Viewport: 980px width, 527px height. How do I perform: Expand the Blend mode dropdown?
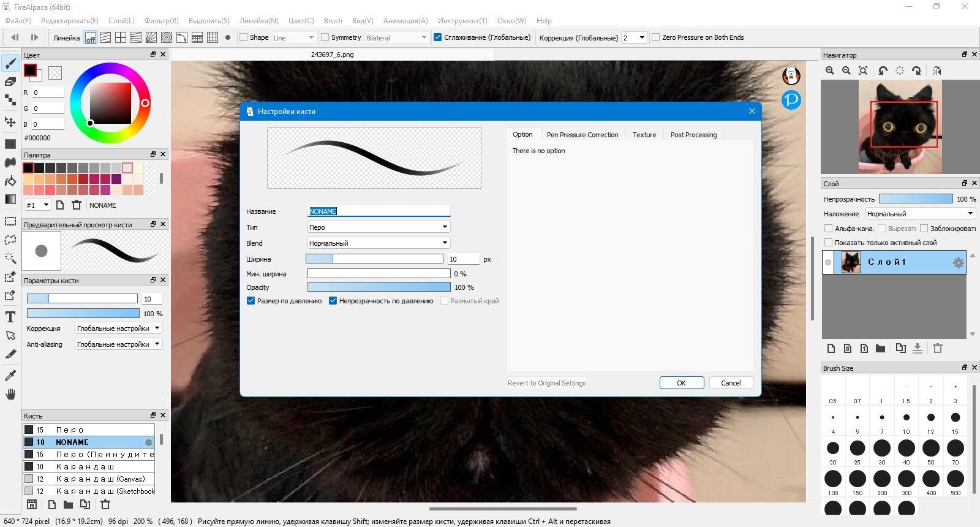pos(379,243)
